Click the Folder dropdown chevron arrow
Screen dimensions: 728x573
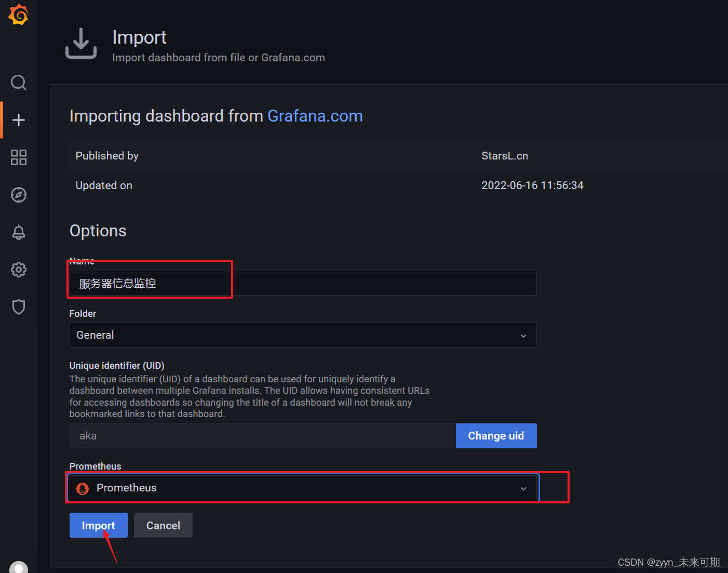[x=523, y=336]
